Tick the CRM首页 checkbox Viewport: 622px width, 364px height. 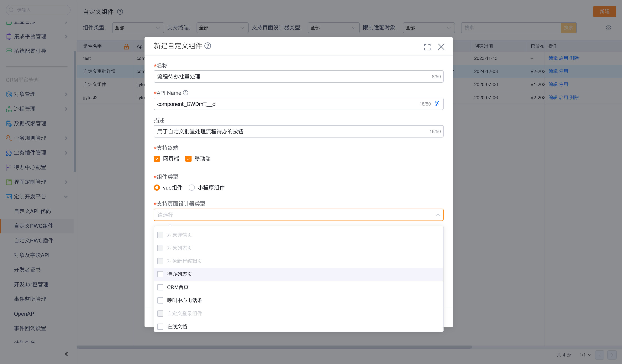(161, 287)
